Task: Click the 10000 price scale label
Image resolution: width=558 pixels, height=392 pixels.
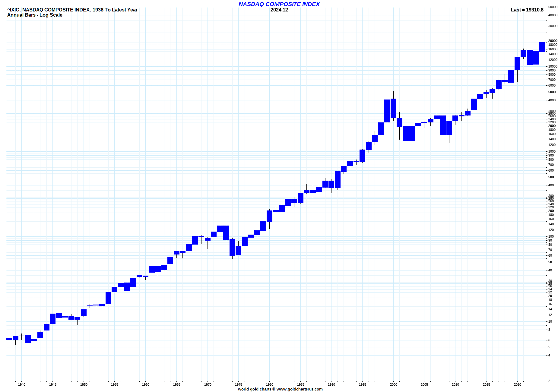Action: (553, 66)
